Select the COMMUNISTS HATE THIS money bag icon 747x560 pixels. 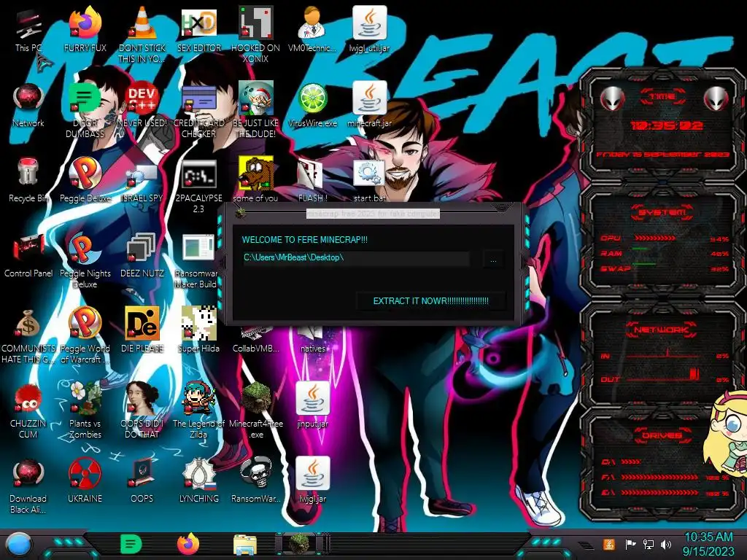tap(28, 324)
